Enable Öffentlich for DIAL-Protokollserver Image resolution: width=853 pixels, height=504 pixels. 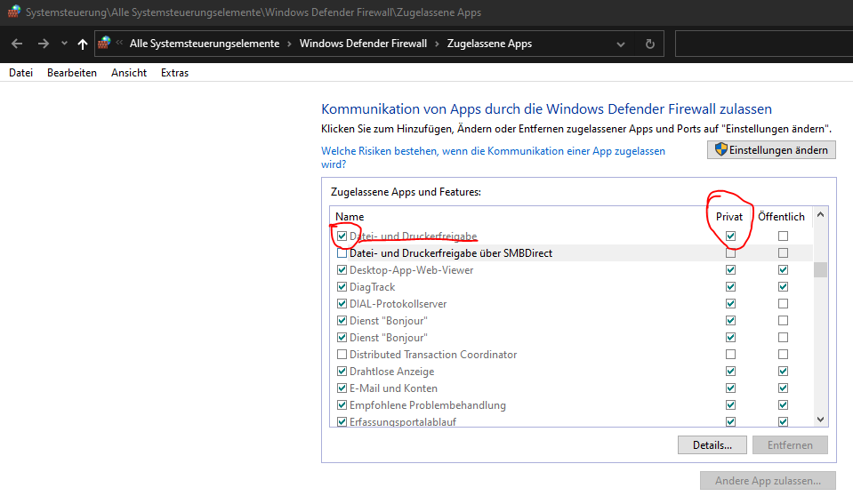pyautogui.click(x=783, y=303)
